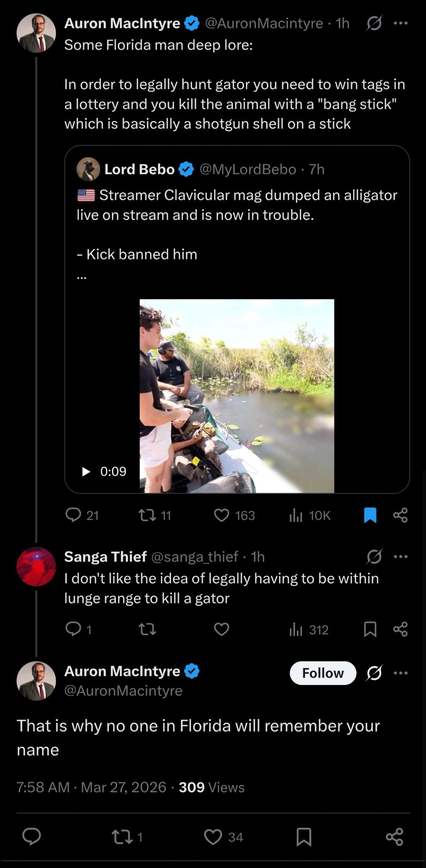Like the top post with 163 likes
426x868 pixels.
point(222,515)
